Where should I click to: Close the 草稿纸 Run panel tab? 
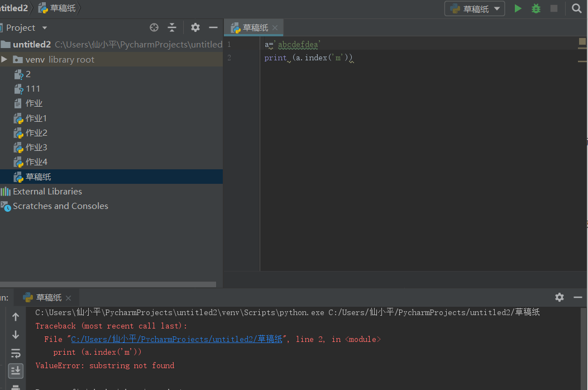click(x=68, y=298)
